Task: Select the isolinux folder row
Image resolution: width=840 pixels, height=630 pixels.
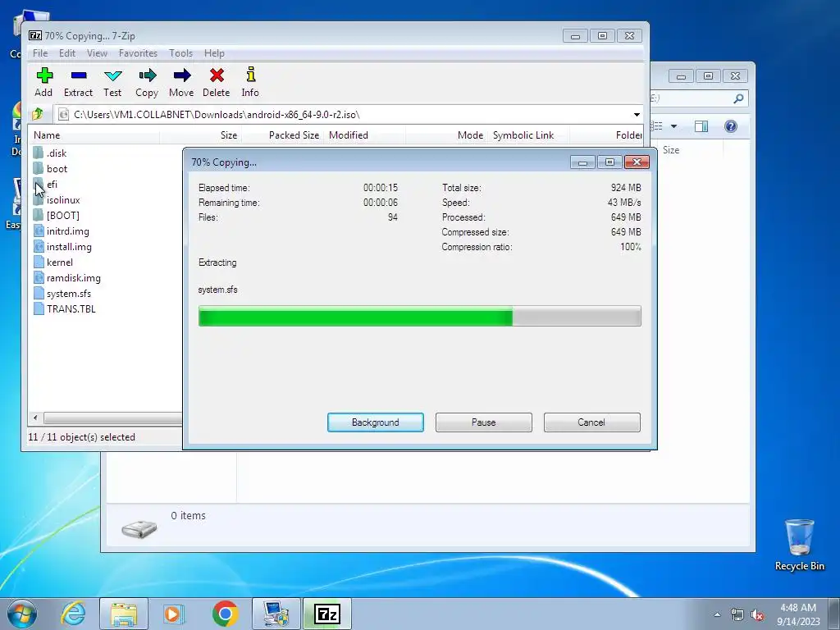Action: point(57,200)
